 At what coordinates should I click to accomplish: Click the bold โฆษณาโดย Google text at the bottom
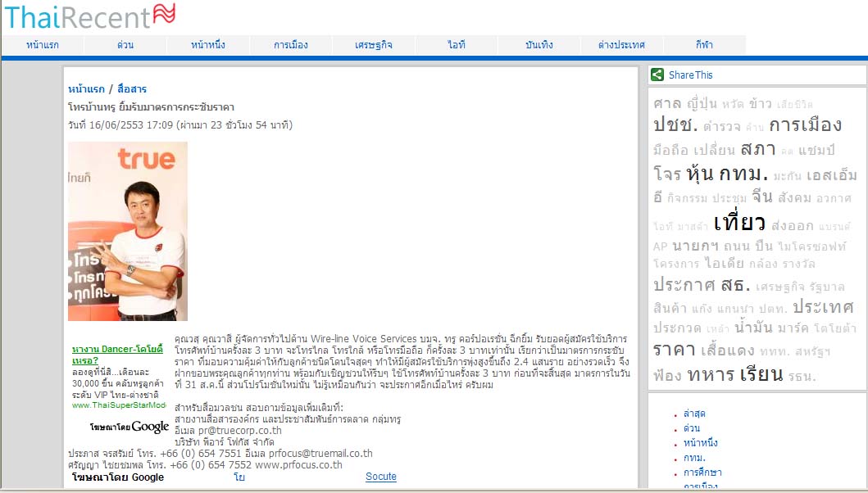pyautogui.click(x=118, y=477)
